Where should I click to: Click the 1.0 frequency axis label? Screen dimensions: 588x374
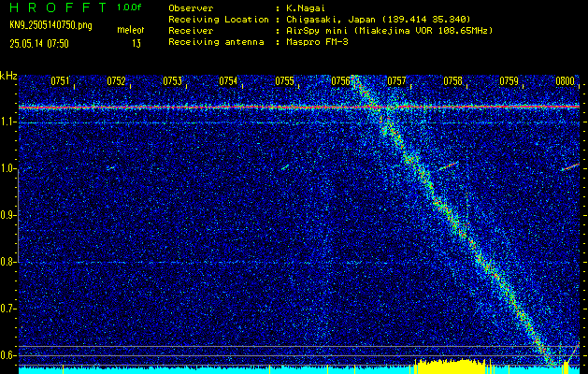click(x=7, y=168)
